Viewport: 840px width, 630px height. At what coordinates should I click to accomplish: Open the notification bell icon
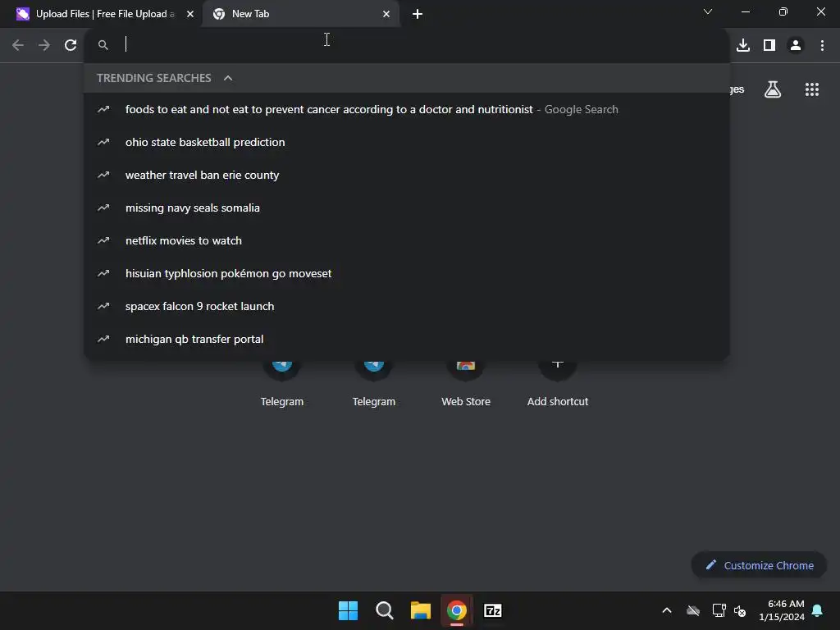click(818, 610)
